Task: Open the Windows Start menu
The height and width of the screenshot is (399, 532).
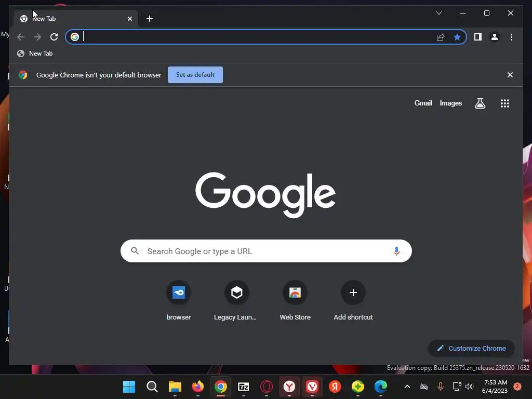Action: click(x=129, y=387)
